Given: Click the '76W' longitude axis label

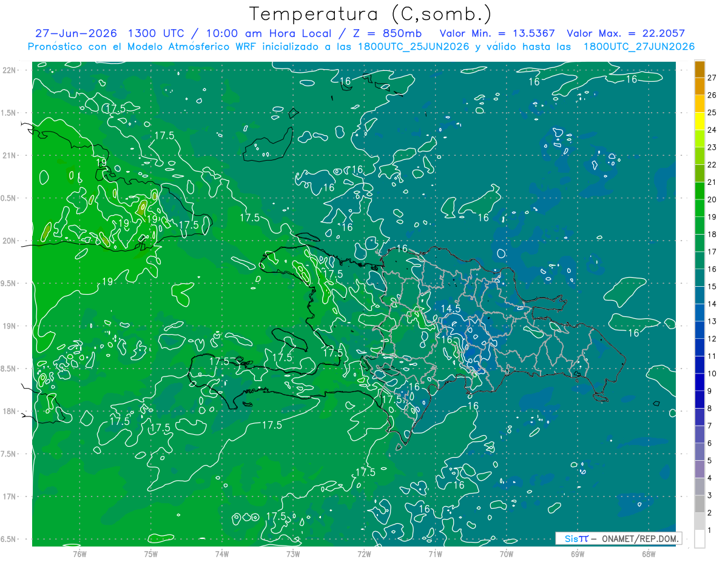Looking at the screenshot, I should coord(79,554).
